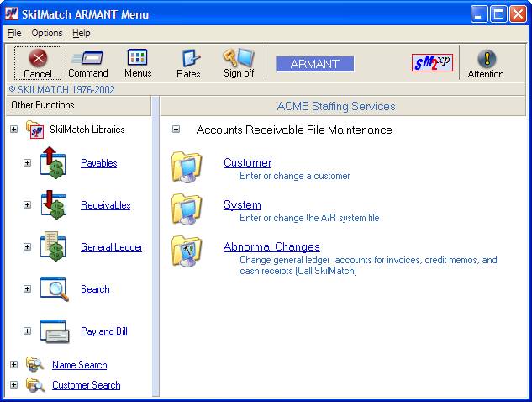The height and width of the screenshot is (402, 532).
Task: Expand the Pay and Bill node
Action: (x=27, y=331)
